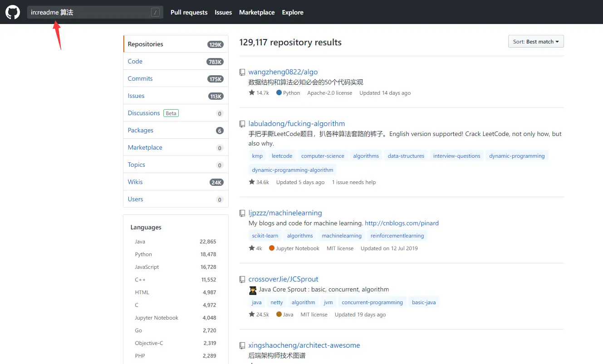603x364 pixels.
Task: Filter results by Jupyter Notebook language
Action: point(176,318)
